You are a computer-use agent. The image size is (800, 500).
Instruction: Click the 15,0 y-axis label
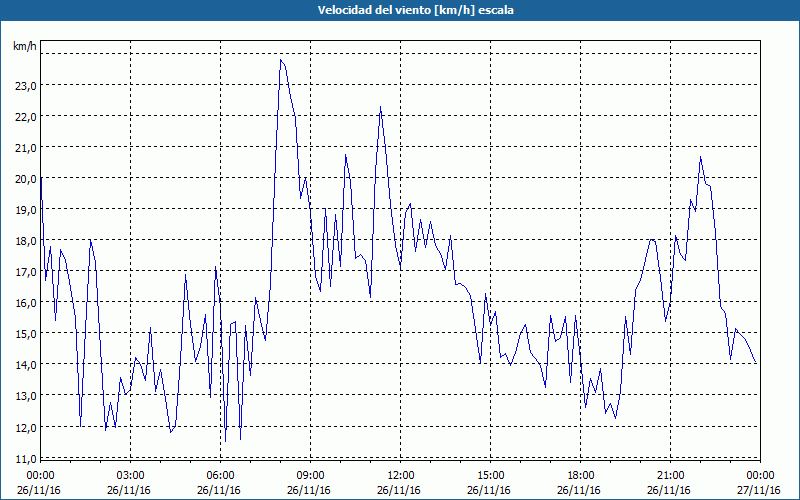tap(26, 334)
